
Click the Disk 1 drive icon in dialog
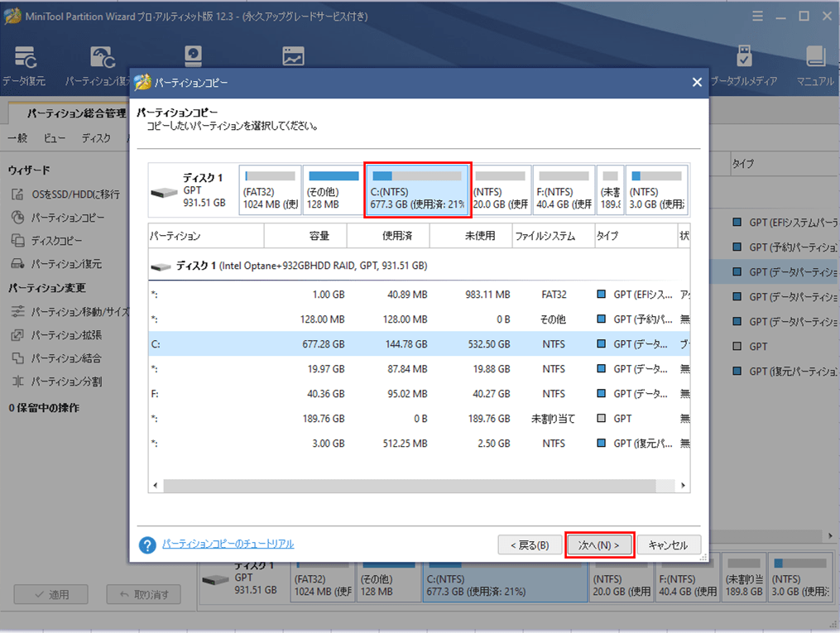click(164, 192)
